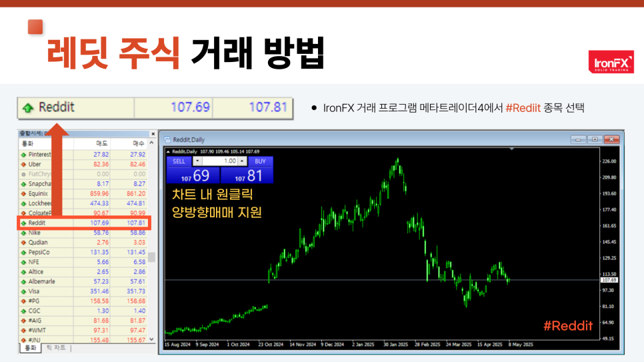Click PepsiCo bid price 131.35
The image size is (644, 362).
point(99,252)
